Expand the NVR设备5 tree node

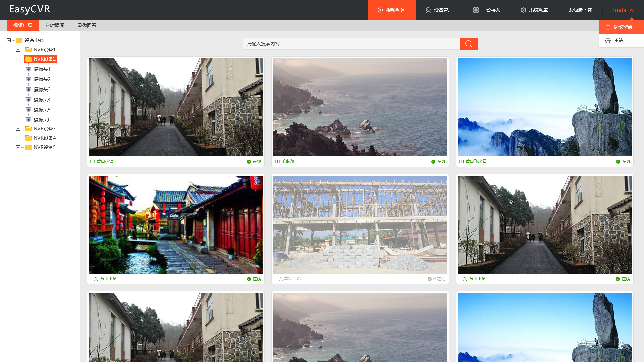click(18, 147)
